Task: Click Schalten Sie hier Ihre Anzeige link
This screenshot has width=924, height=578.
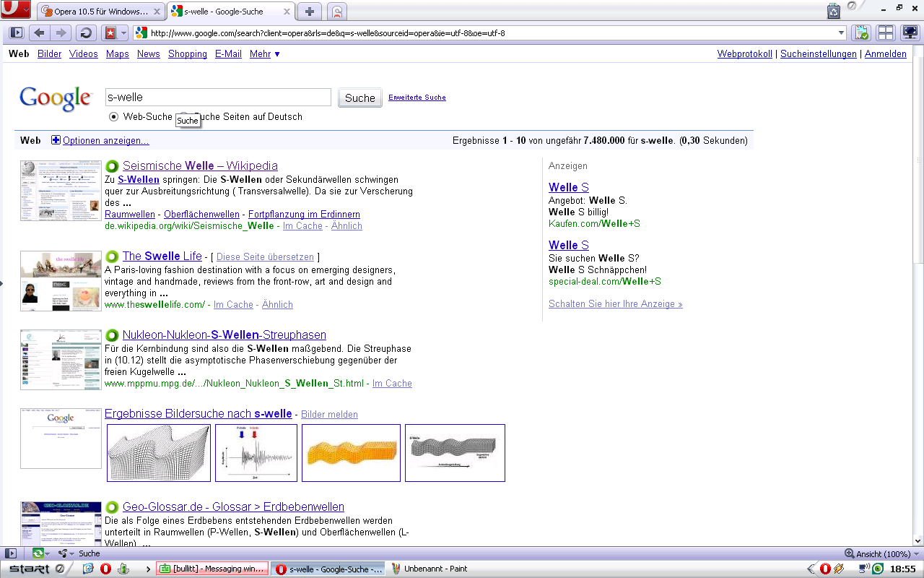Action: [616, 304]
